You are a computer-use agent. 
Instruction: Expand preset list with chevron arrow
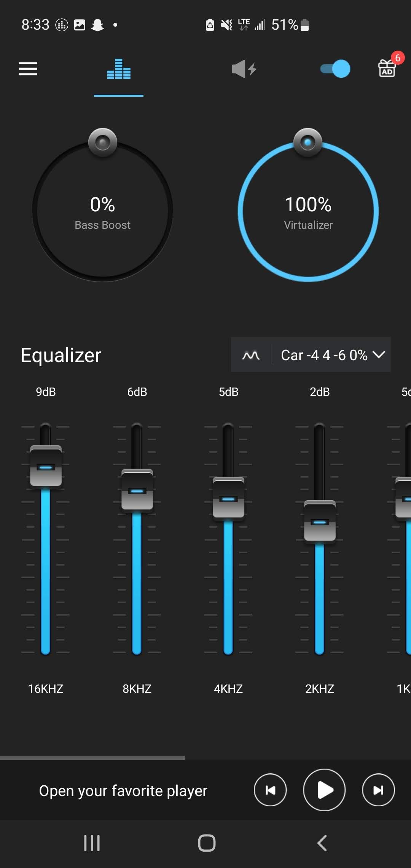pos(379,354)
